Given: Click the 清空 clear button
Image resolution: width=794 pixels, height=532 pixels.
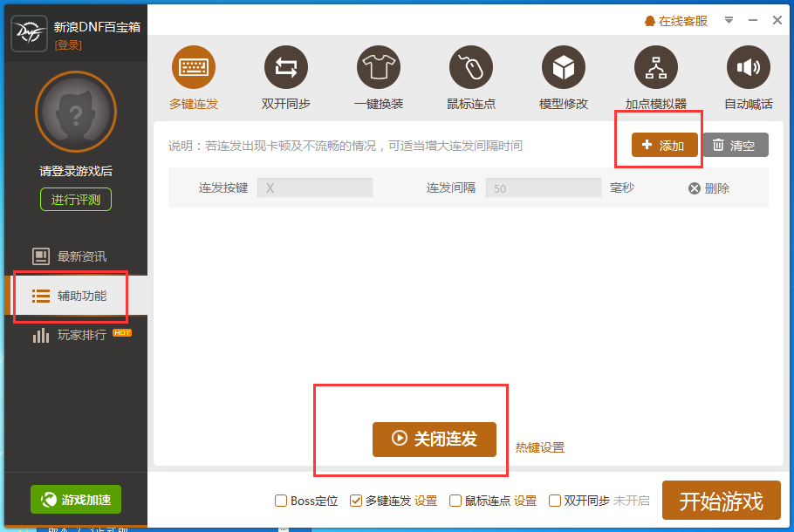Looking at the screenshot, I should click(736, 146).
